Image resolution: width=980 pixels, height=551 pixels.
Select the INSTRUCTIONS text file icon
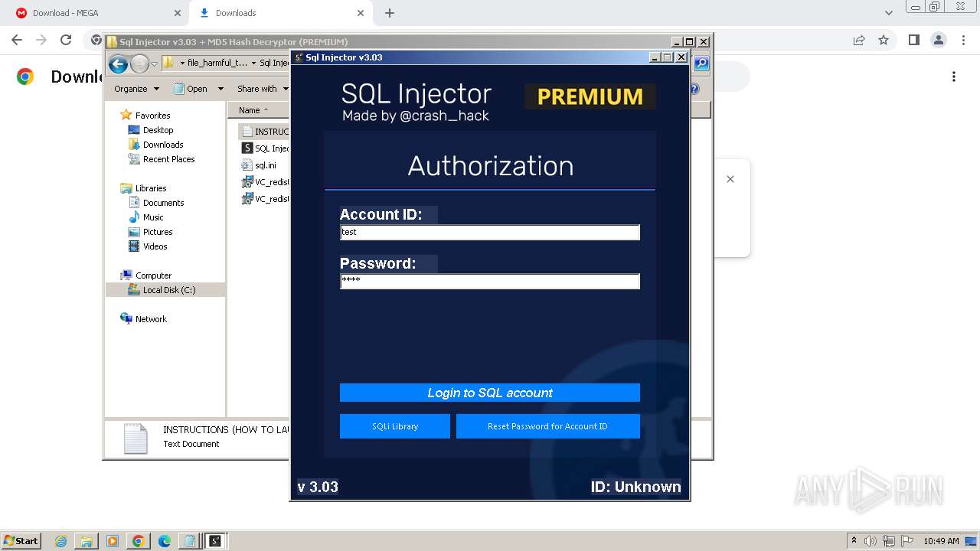tap(247, 132)
